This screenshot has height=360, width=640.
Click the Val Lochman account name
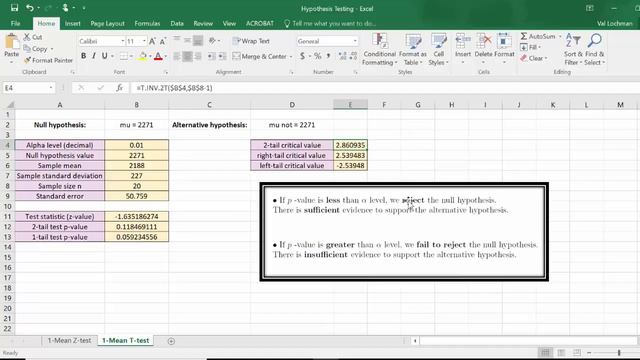pos(614,24)
